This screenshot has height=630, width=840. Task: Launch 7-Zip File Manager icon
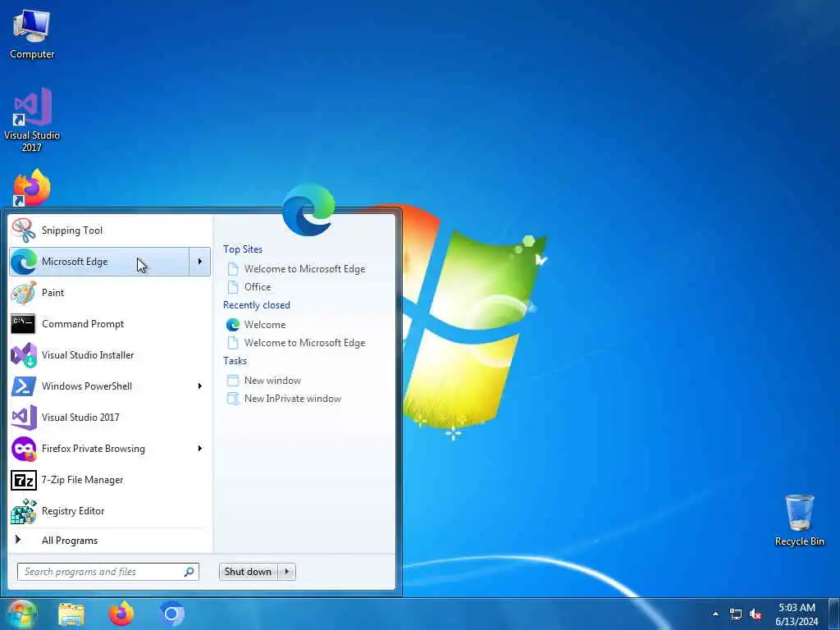24,480
